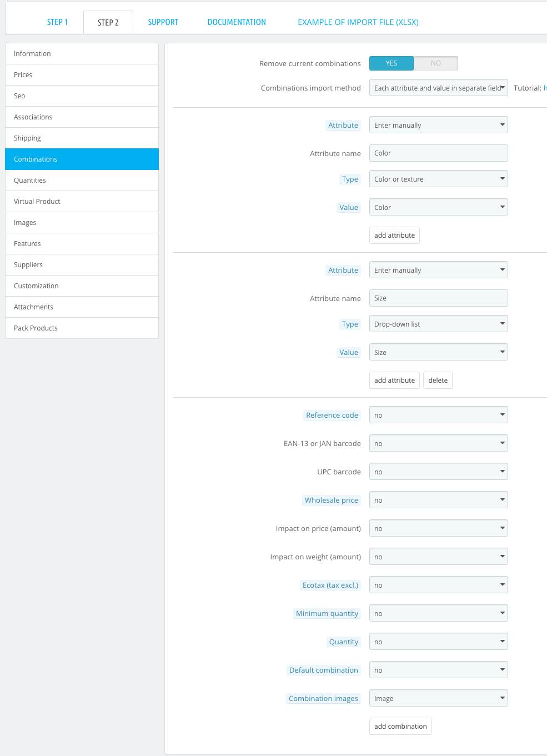Viewport: 547px width, 756px height.
Task: Switch to the STEP 1 tab
Action: pyautogui.click(x=58, y=22)
